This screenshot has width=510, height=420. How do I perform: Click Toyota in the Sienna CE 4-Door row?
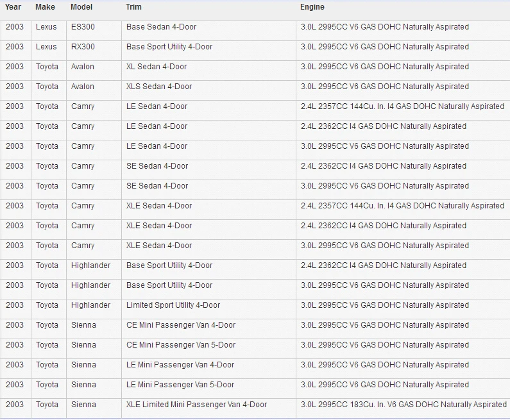click(x=47, y=324)
